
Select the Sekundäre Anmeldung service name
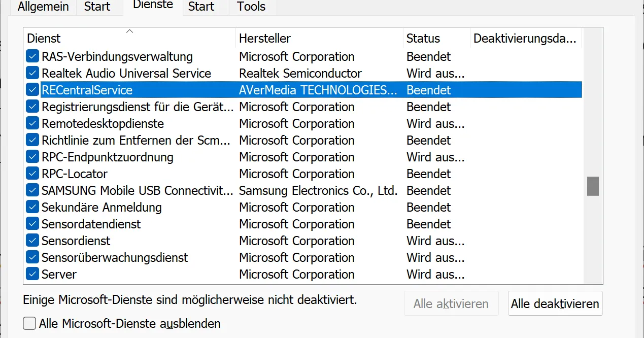pos(101,207)
